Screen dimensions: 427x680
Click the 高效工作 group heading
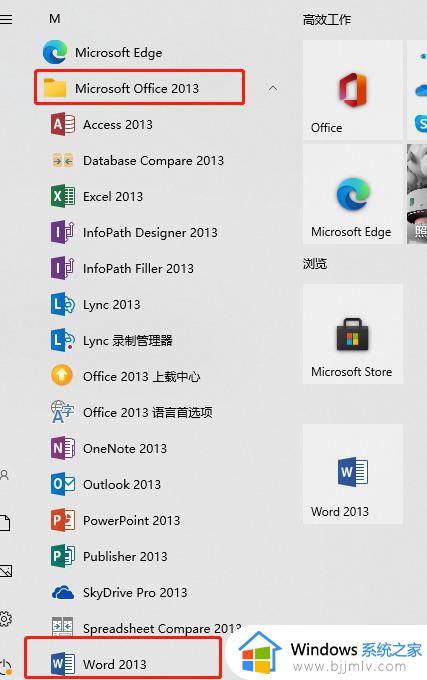click(x=327, y=20)
